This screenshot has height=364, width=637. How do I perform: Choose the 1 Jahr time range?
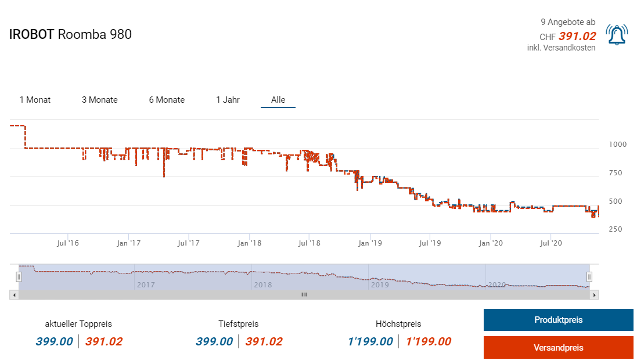pos(228,100)
